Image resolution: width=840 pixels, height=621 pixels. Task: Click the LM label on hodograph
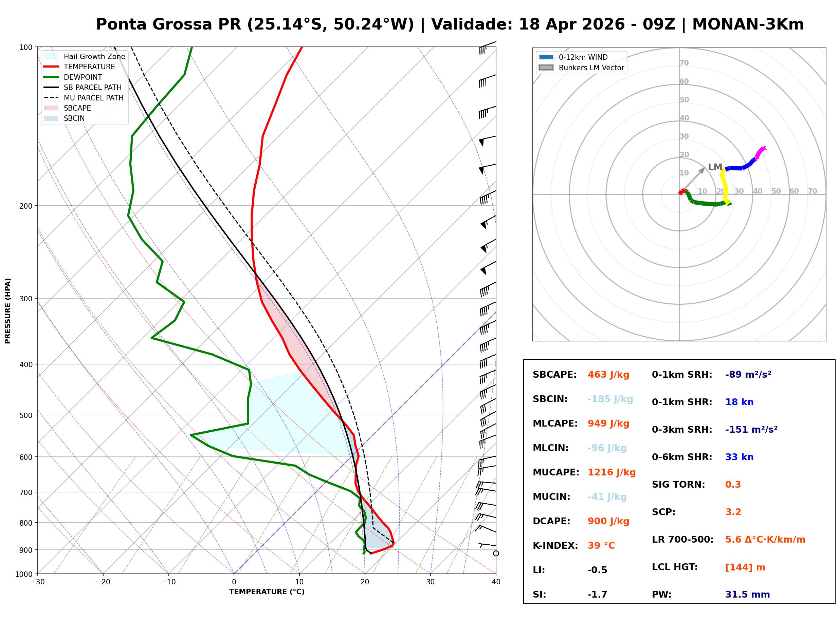tap(715, 167)
